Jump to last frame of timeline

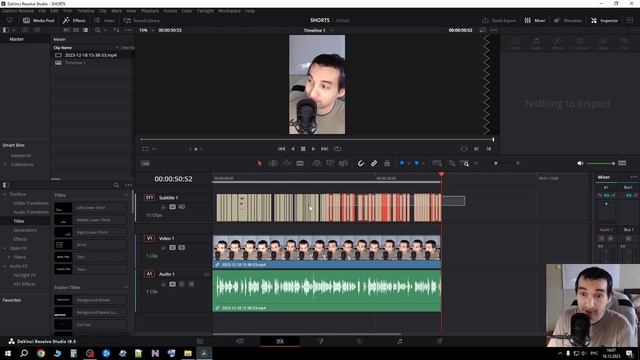click(x=324, y=149)
